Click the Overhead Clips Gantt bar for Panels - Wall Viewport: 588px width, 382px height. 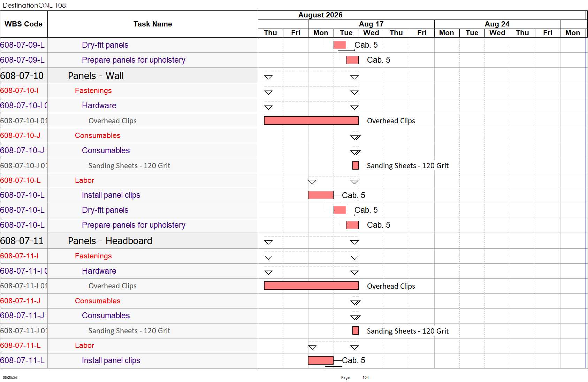pos(311,120)
